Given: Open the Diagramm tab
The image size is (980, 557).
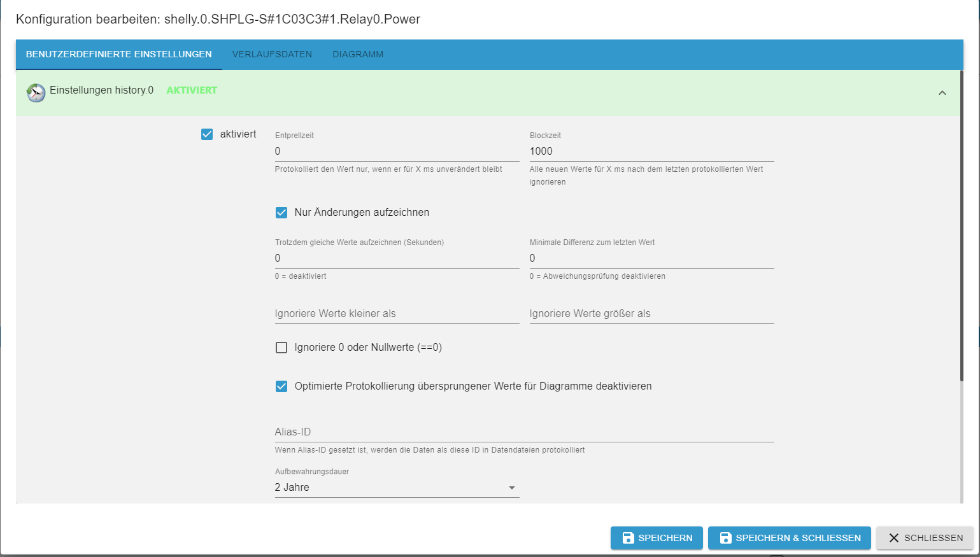Looking at the screenshot, I should (358, 55).
